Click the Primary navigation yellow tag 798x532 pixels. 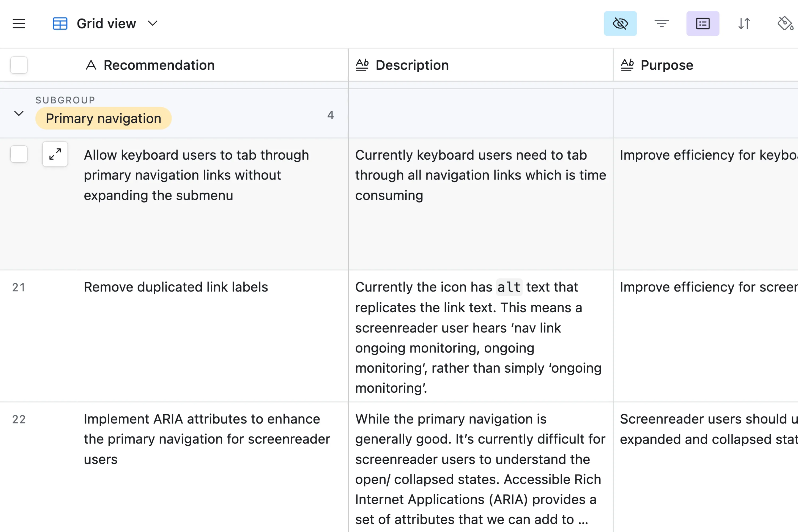(103, 118)
